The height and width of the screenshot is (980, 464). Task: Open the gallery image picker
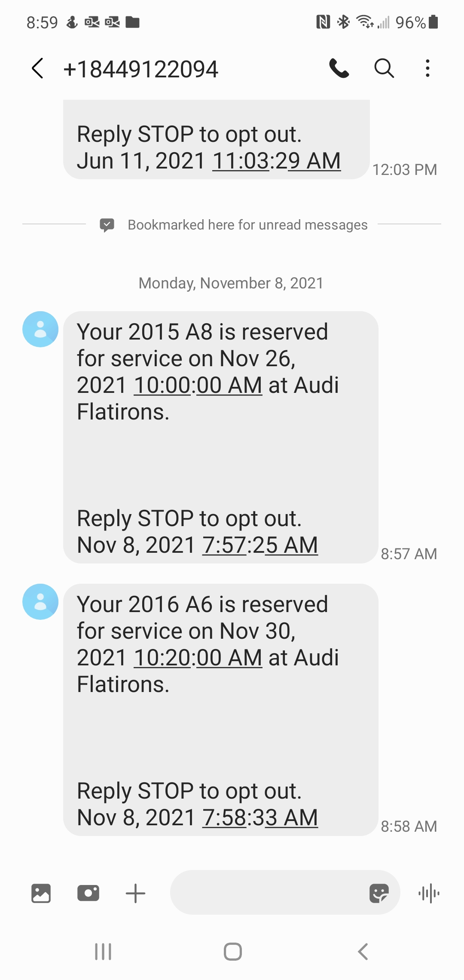[41, 893]
